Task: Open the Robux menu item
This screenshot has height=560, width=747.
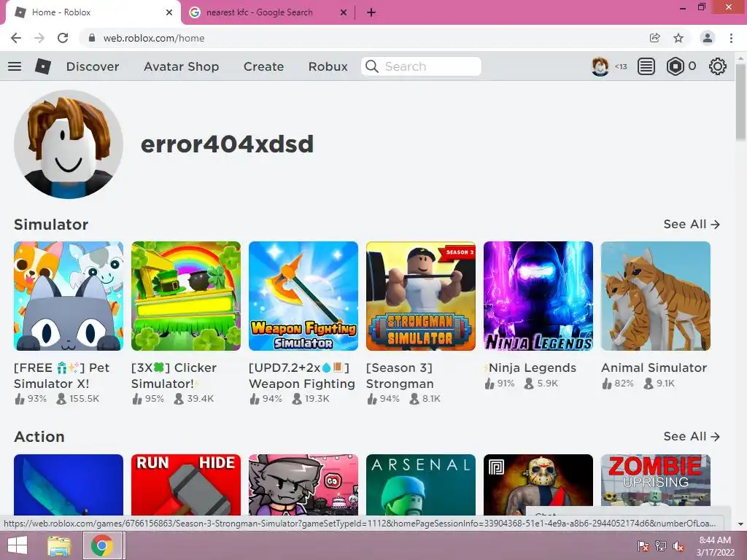Action: click(328, 66)
